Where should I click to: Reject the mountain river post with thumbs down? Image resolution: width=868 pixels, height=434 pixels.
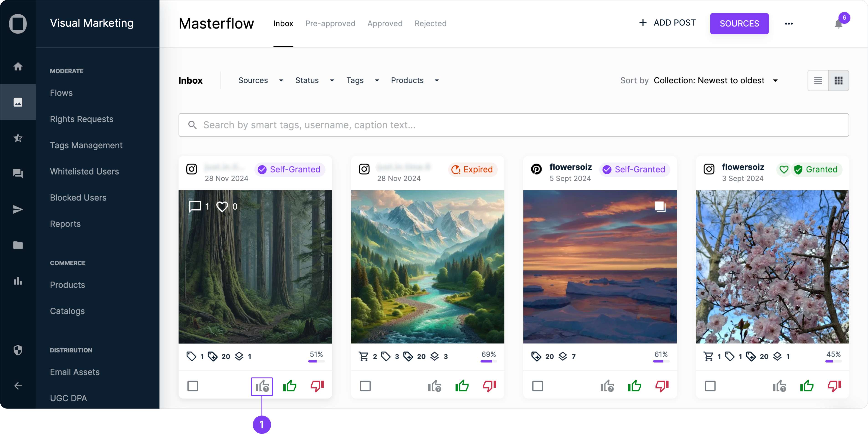pyautogui.click(x=489, y=386)
